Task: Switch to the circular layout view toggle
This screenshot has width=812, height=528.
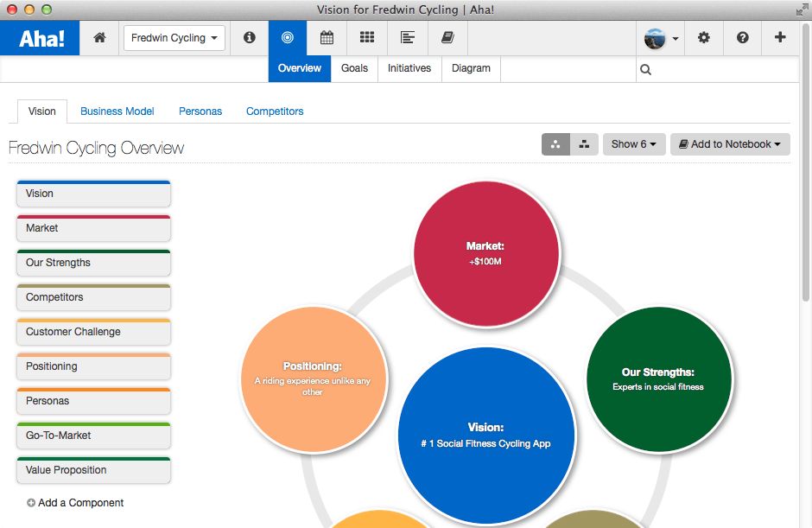Action: tap(555, 144)
